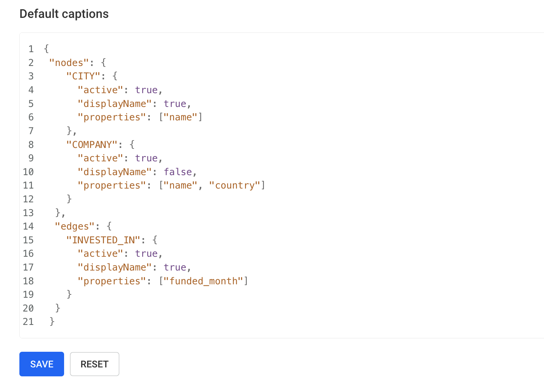544x392 pixels.
Task: Click the false value of displayName
Action: (x=178, y=172)
